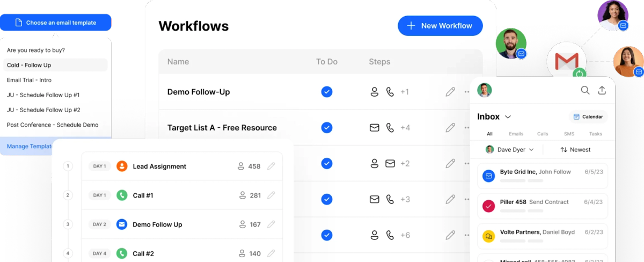Viewport: 644px width, 262px height.
Task: Click the Gmail logo circle
Action: pos(566,61)
